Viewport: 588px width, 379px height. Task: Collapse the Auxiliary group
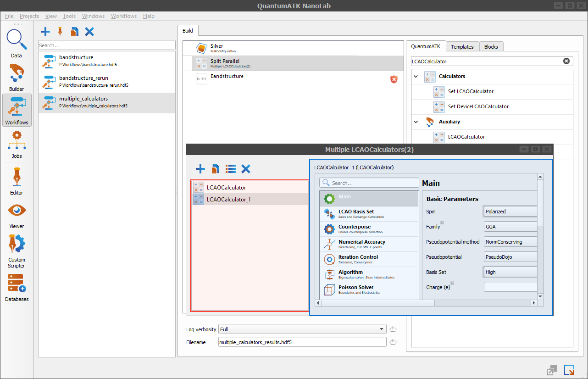point(416,122)
